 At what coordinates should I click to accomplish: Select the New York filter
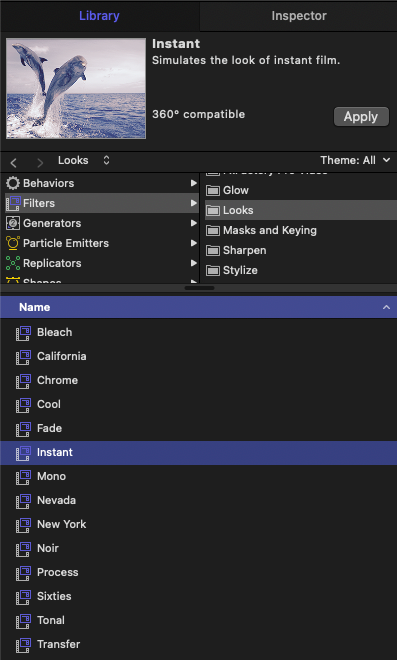(198, 524)
